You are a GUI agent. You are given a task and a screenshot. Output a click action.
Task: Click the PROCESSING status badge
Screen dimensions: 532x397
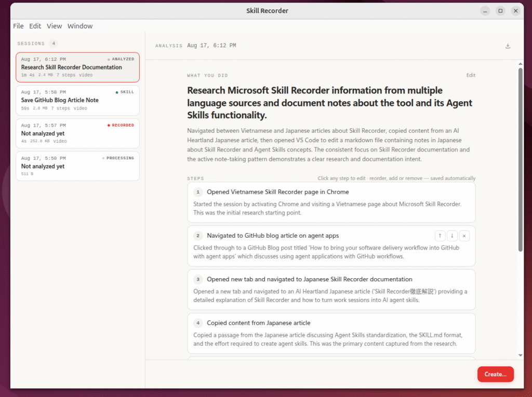[x=118, y=158]
